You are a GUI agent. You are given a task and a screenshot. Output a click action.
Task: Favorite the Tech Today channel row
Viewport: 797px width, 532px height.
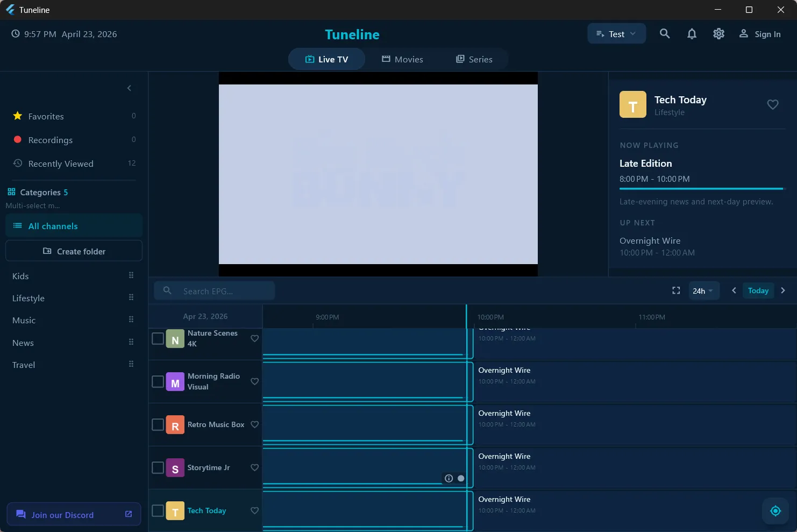[x=255, y=510]
